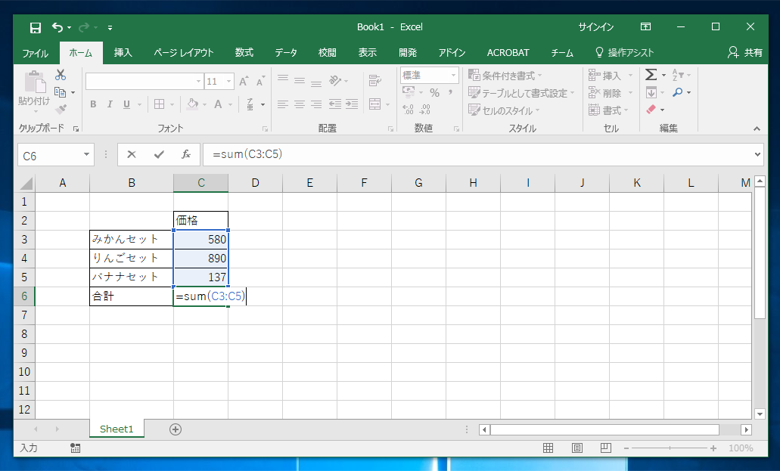The width and height of the screenshot is (780, 471).
Task: Click the AutoSum sigma icon
Action: click(651, 75)
